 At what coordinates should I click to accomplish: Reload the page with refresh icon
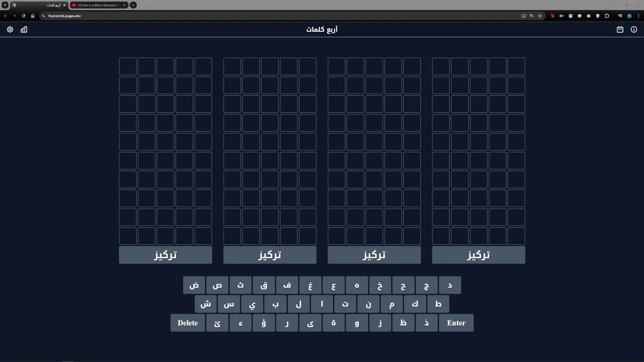pyautogui.click(x=23, y=16)
